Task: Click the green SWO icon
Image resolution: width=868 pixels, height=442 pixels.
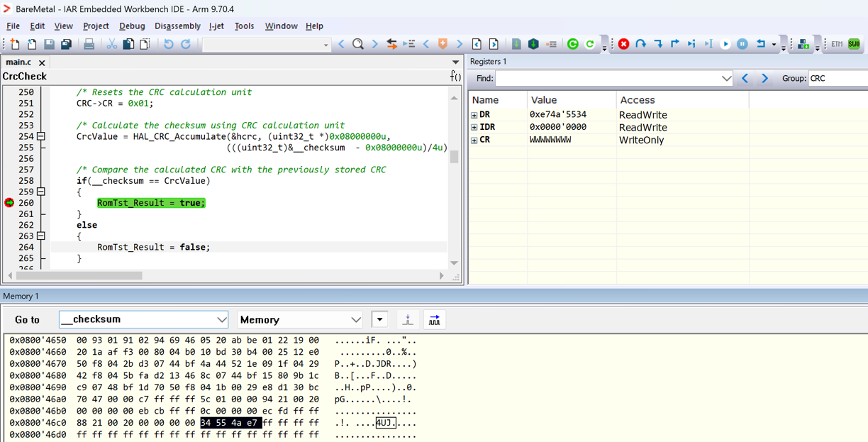Action: tap(854, 44)
